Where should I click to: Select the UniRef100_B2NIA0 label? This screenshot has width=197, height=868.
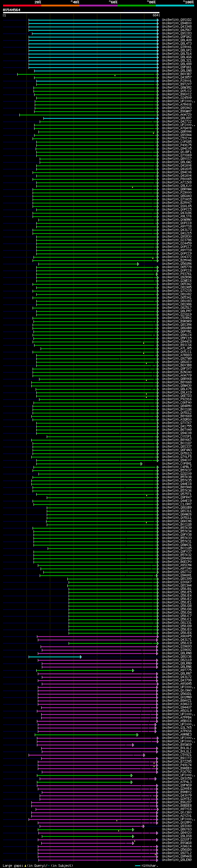[x=177, y=372]
